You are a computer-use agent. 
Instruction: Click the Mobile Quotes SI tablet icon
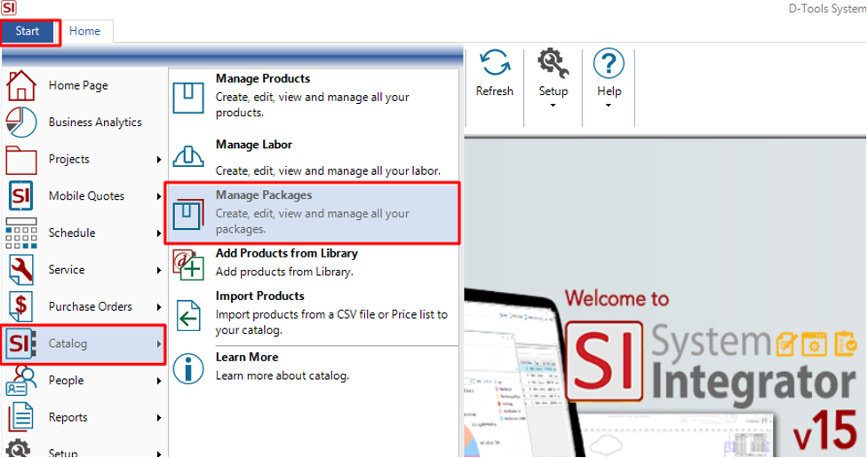click(x=21, y=196)
